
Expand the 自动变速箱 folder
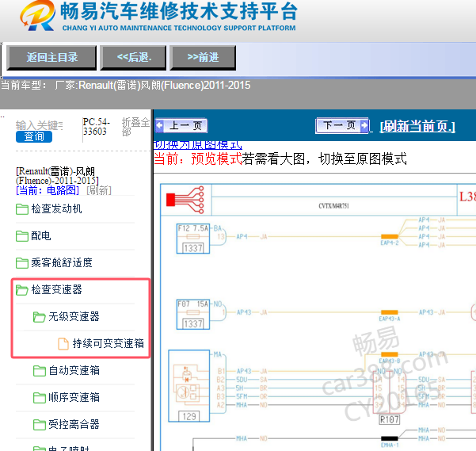tap(74, 370)
